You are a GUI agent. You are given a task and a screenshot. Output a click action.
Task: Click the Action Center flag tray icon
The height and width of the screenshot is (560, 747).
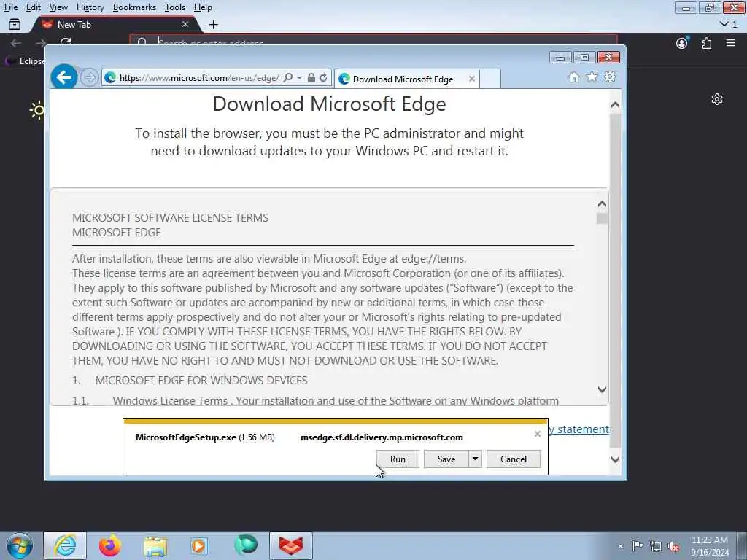click(x=638, y=545)
